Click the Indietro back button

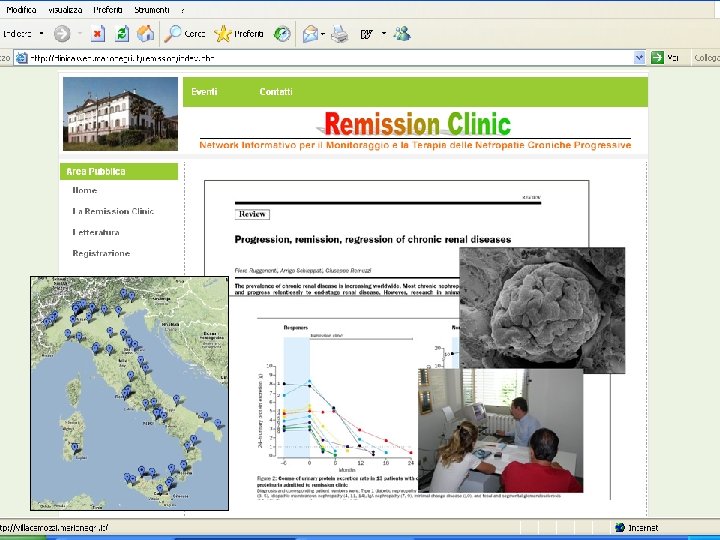[17, 34]
